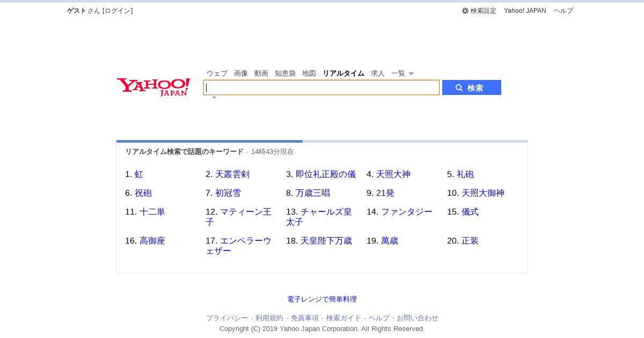Image resolution: width=644 pixels, height=338 pixels.
Task: Open trending keyword エンペラーウェザー
Action: click(x=239, y=246)
